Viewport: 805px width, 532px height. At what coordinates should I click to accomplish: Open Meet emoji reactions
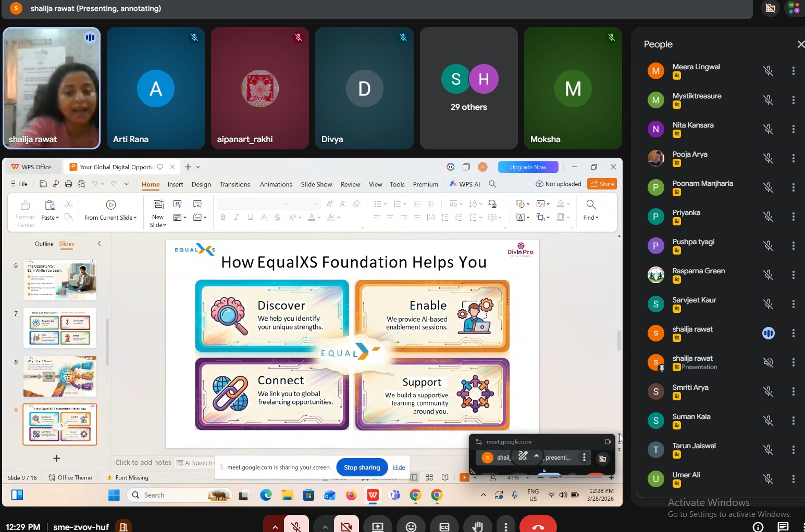coord(411,526)
